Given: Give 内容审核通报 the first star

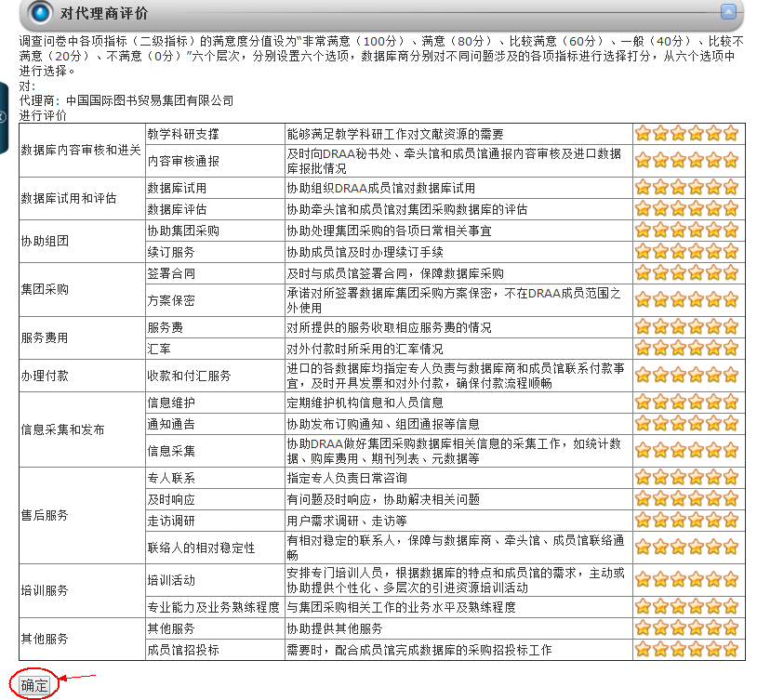Looking at the screenshot, I should tap(643, 160).
